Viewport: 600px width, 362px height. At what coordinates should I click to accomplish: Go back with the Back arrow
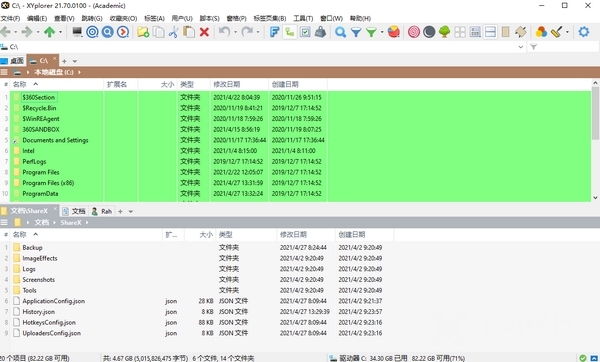(5, 32)
